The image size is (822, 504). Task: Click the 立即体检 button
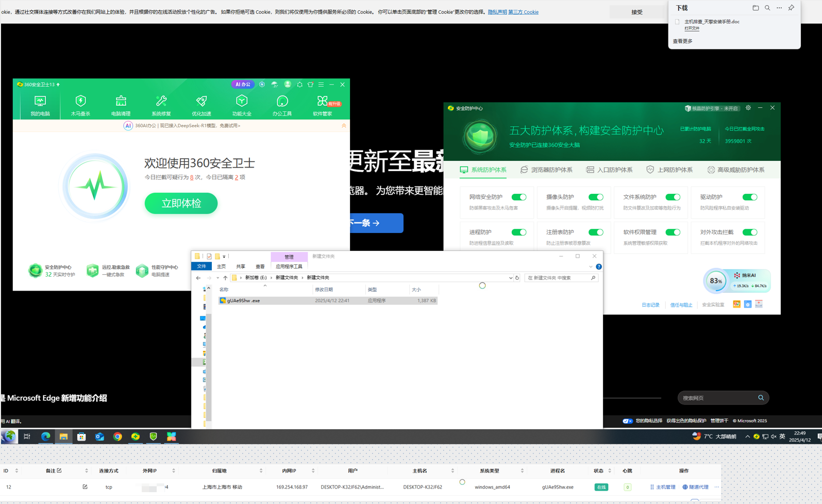click(181, 203)
